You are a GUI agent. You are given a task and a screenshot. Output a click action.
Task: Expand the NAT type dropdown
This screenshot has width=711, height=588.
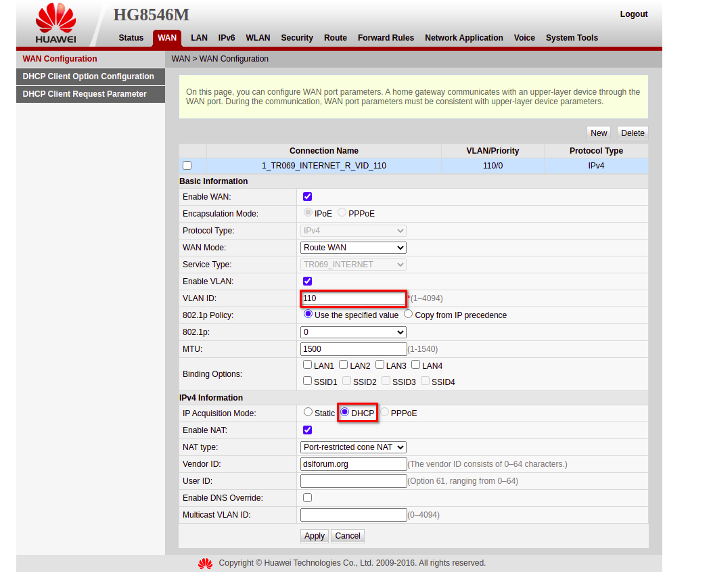(x=353, y=447)
